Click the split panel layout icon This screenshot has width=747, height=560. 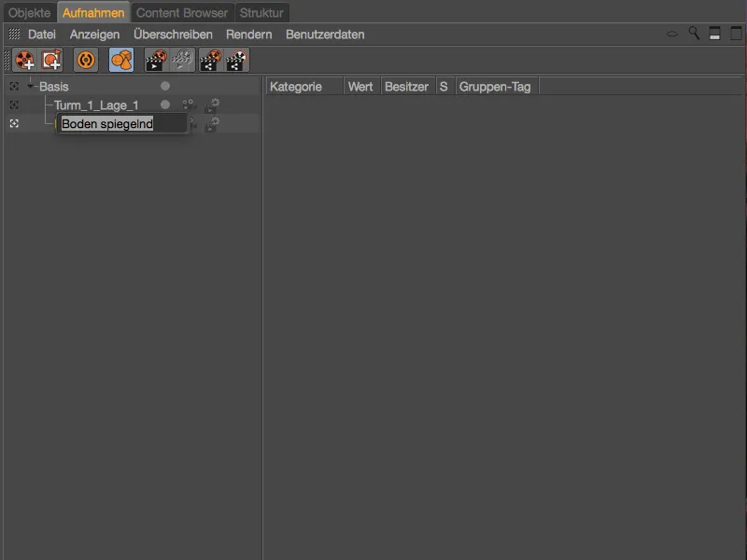coord(714,34)
